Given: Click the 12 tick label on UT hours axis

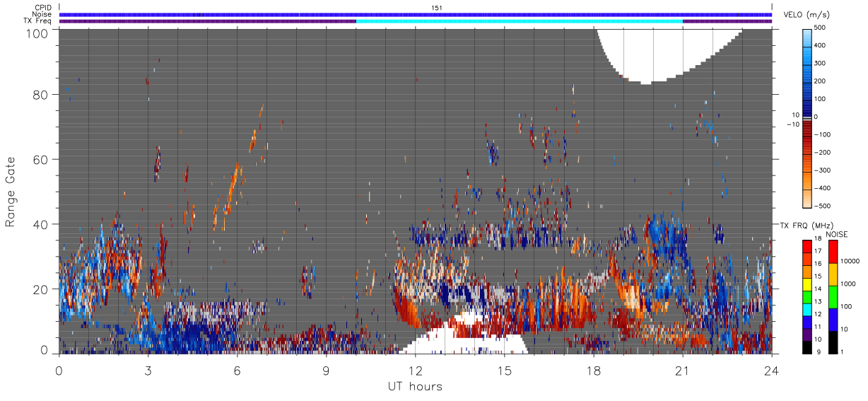Looking at the screenshot, I should point(415,370).
